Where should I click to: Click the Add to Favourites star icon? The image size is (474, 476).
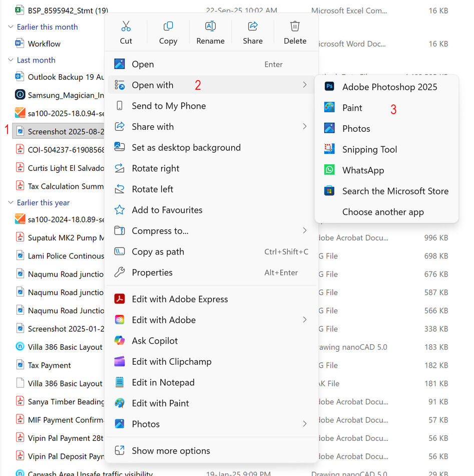(x=120, y=210)
